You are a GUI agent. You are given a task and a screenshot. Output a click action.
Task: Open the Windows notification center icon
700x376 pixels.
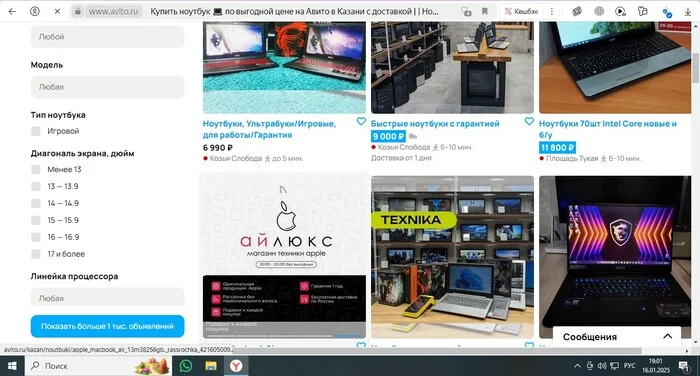pos(684,366)
